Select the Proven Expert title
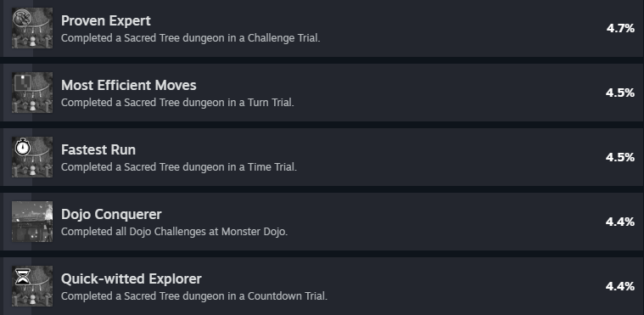644x315 pixels. click(x=106, y=20)
